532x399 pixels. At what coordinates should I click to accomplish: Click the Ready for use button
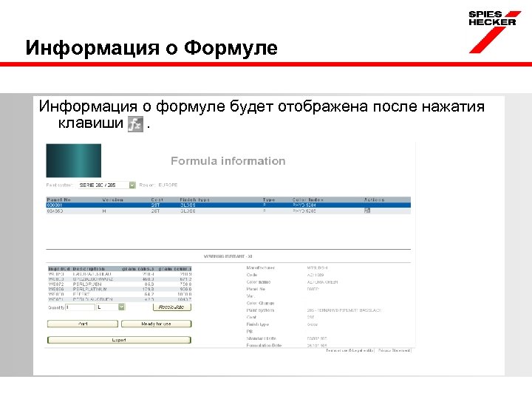(157, 324)
